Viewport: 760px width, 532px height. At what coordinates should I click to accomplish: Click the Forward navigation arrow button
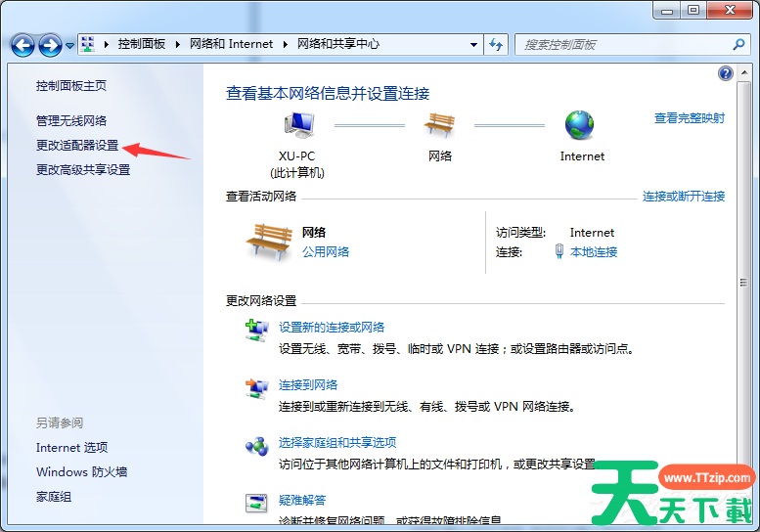51,46
